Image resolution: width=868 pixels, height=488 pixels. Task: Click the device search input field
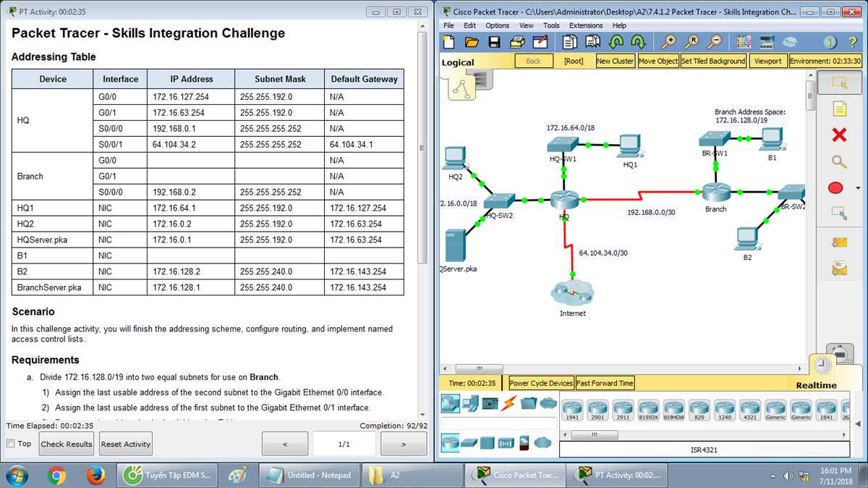pos(499,423)
